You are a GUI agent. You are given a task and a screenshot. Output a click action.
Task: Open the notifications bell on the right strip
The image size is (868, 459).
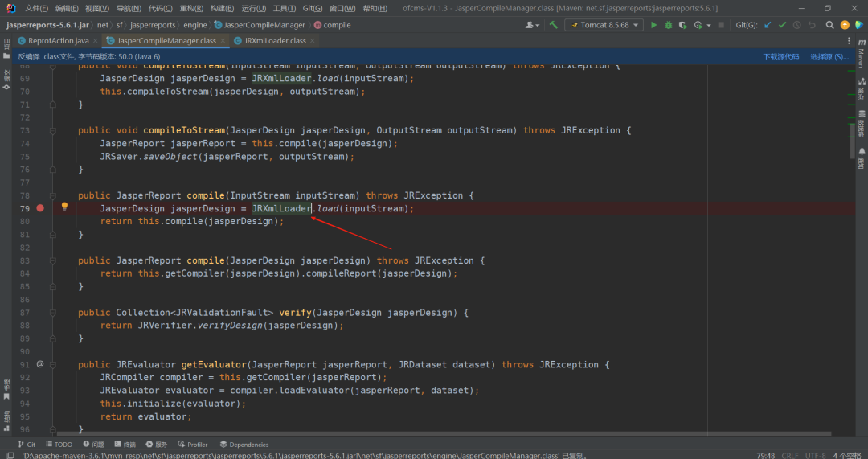tap(862, 158)
